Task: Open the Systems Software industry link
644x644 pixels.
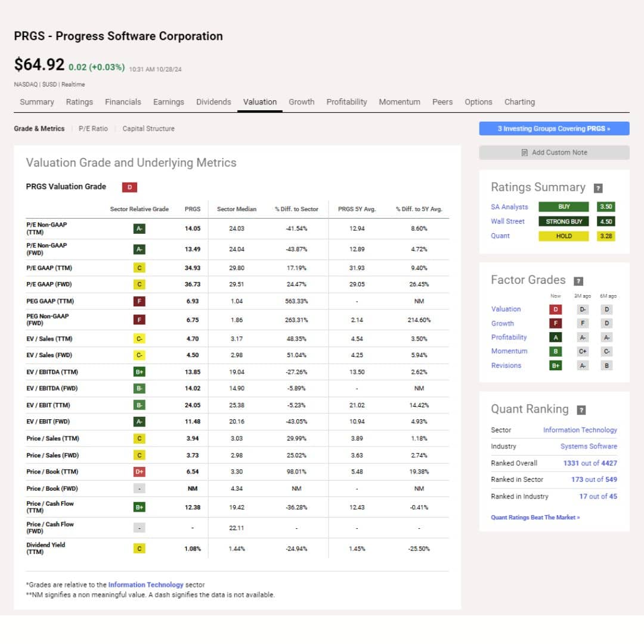Action: pos(589,447)
